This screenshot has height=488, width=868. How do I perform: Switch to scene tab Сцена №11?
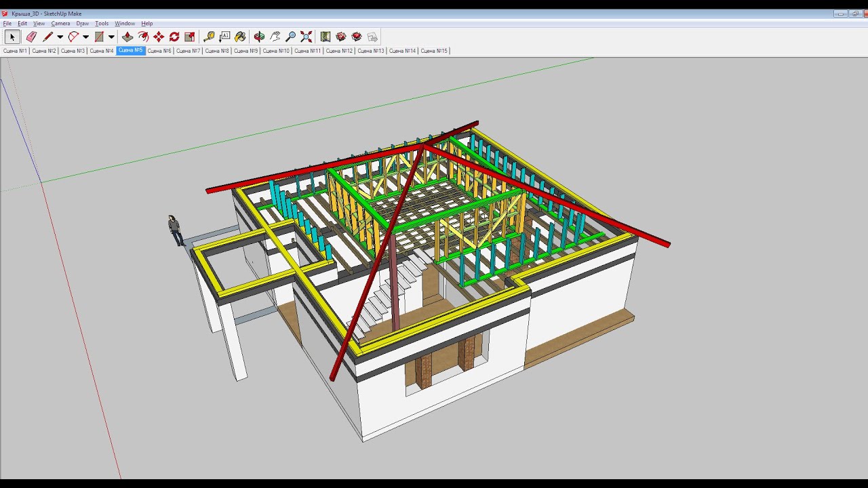(x=308, y=51)
